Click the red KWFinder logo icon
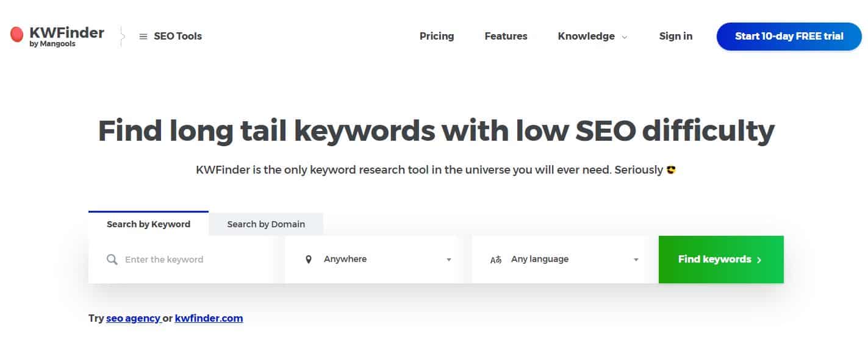 tap(17, 35)
